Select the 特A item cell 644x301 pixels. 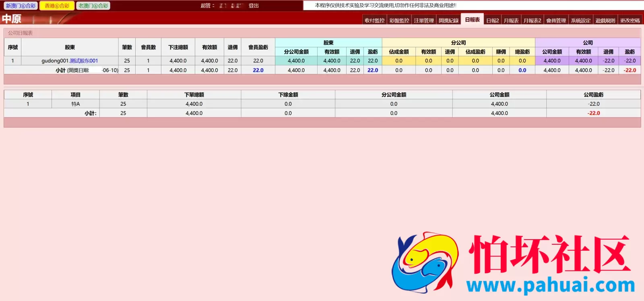pyautogui.click(x=76, y=104)
